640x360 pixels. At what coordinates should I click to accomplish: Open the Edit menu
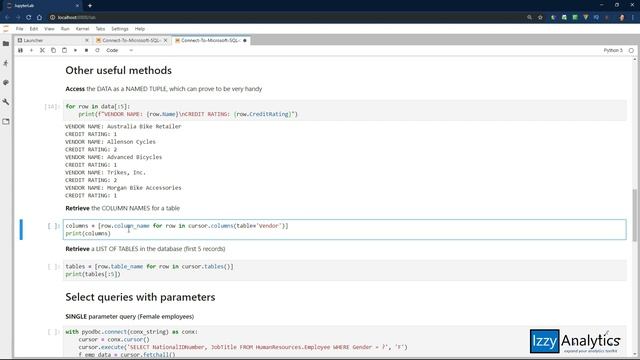(x=34, y=29)
